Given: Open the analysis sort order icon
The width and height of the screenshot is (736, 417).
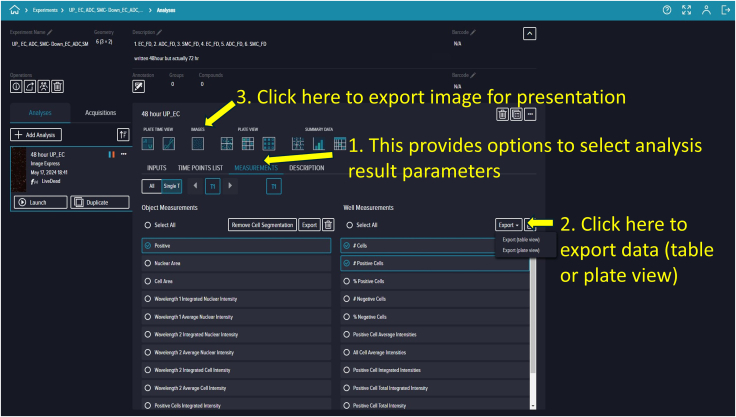Looking at the screenshot, I should (x=123, y=135).
